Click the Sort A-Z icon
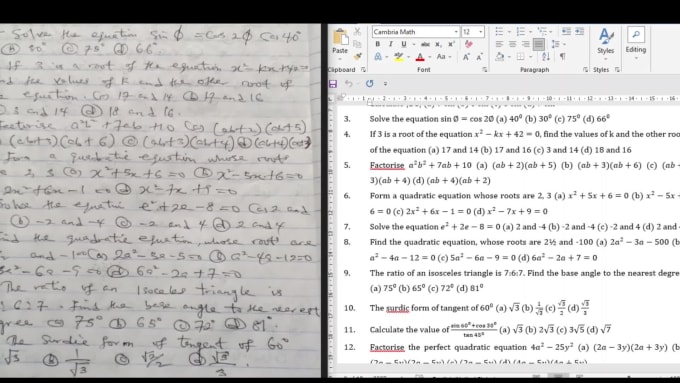 [x=546, y=56]
